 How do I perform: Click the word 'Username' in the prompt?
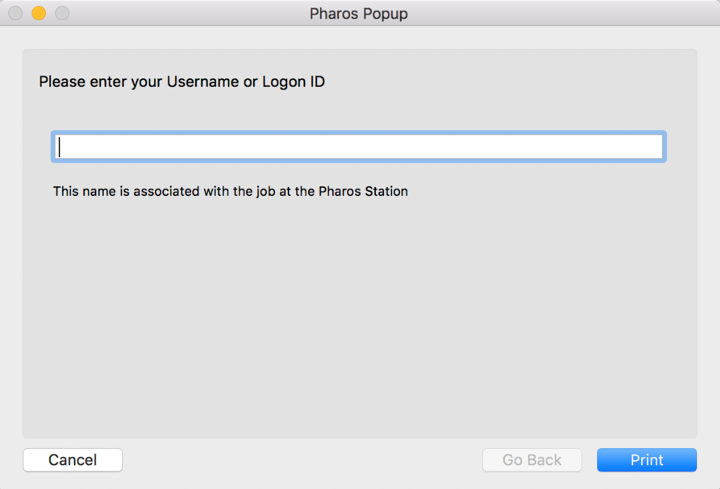point(202,82)
